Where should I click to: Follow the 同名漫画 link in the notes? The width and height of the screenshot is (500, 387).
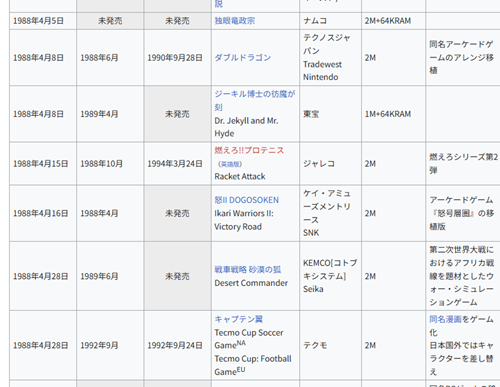tap(445, 319)
